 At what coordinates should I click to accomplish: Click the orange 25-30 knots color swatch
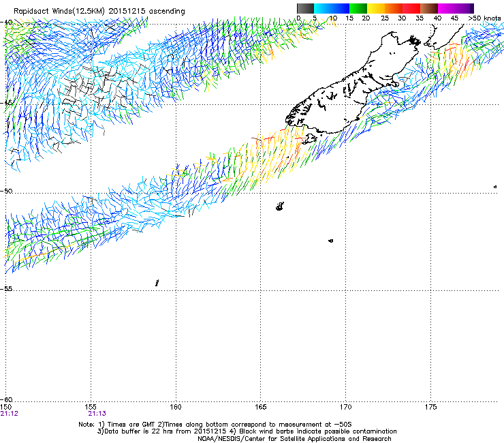(394, 8)
